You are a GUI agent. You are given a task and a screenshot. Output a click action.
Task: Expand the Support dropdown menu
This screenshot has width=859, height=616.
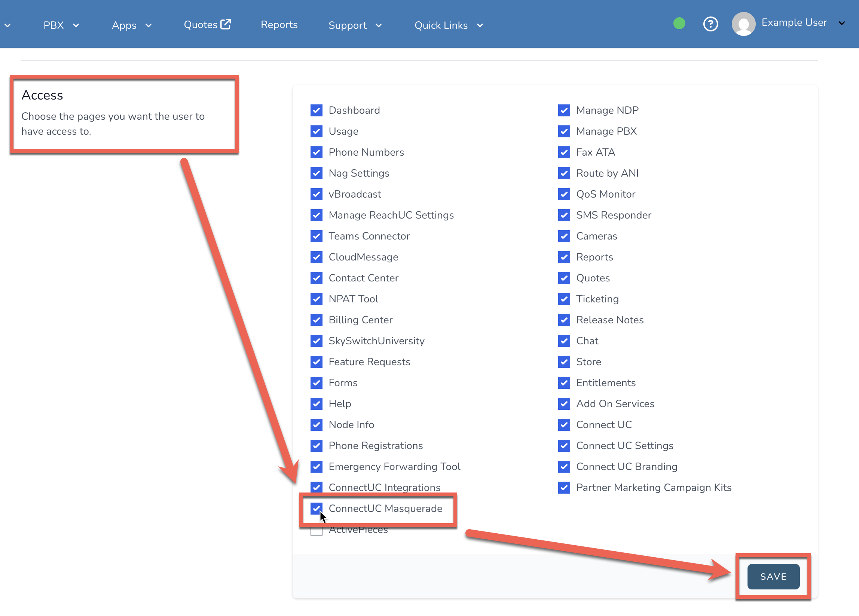point(355,25)
